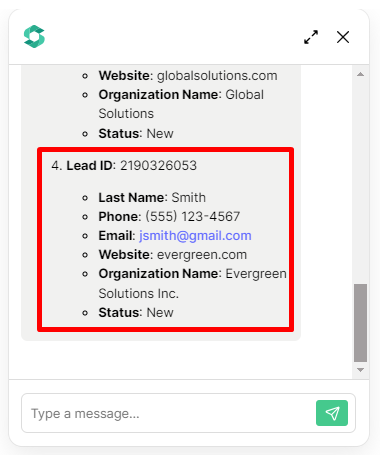Click Organization Name: Evergreen Solutions Inc.

[193, 283]
